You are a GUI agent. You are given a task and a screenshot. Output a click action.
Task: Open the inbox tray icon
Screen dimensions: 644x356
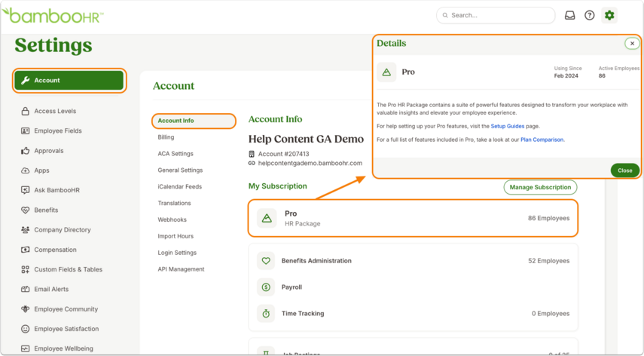coord(569,16)
